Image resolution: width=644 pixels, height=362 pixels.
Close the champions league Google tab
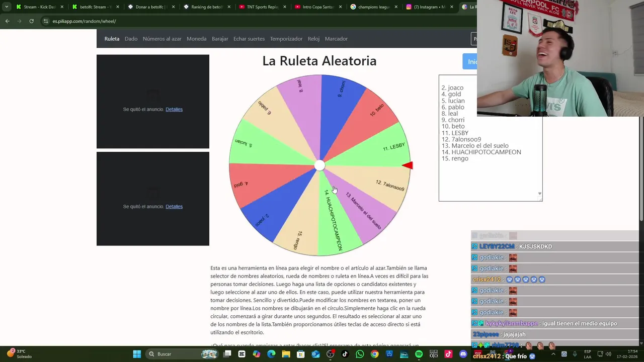point(396,7)
